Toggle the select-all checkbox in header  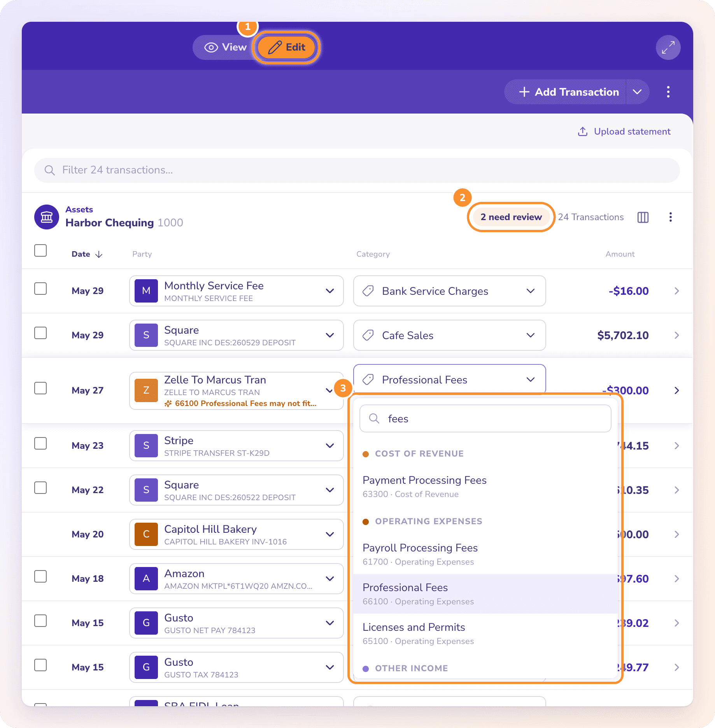[x=40, y=250]
